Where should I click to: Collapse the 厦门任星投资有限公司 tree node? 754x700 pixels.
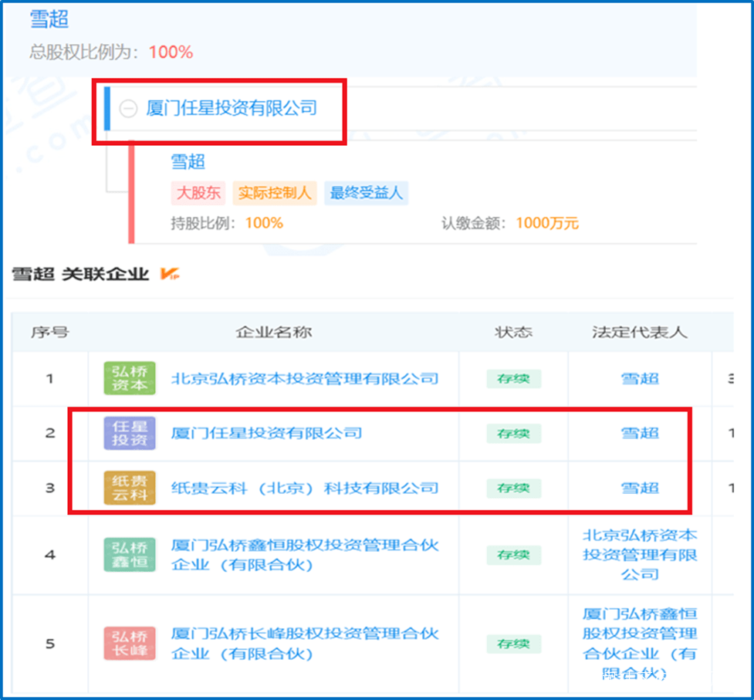tap(128, 108)
